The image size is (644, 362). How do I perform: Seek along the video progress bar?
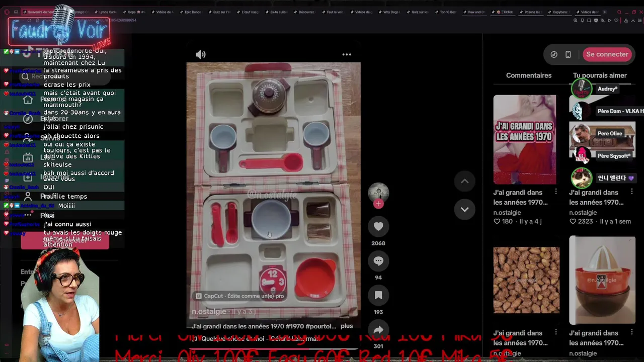tap(273, 348)
